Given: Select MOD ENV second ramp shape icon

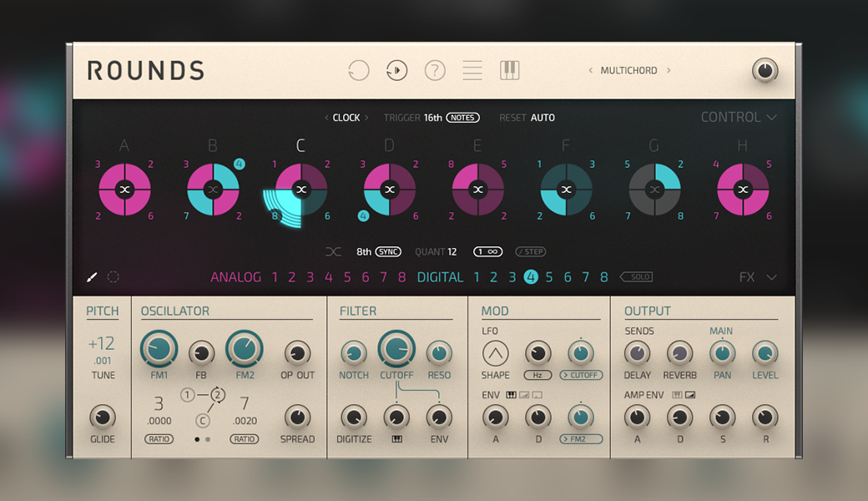Looking at the screenshot, I should pyautogui.click(x=523, y=395).
